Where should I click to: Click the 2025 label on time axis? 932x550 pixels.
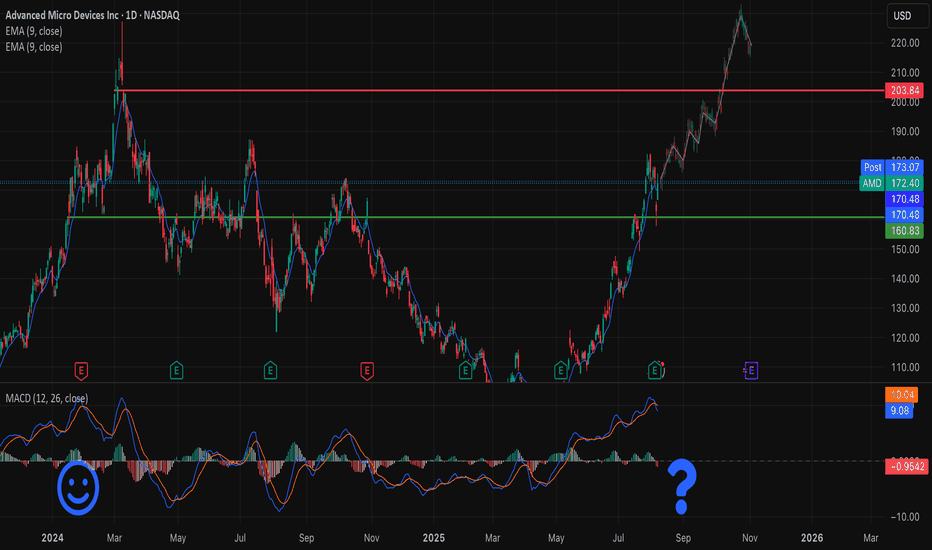tap(433, 538)
